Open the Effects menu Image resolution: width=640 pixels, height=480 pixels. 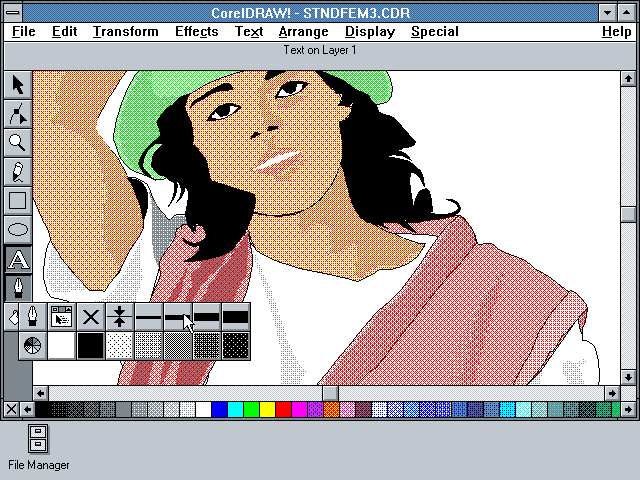tap(196, 31)
